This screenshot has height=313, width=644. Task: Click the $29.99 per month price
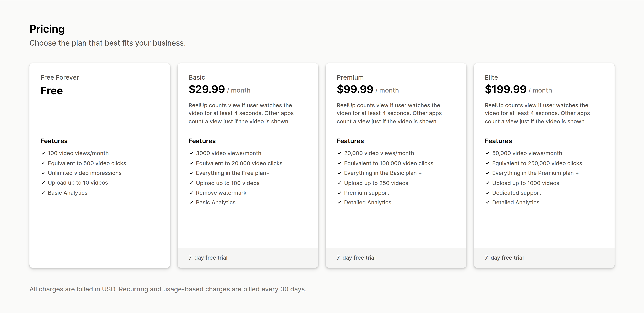point(220,89)
